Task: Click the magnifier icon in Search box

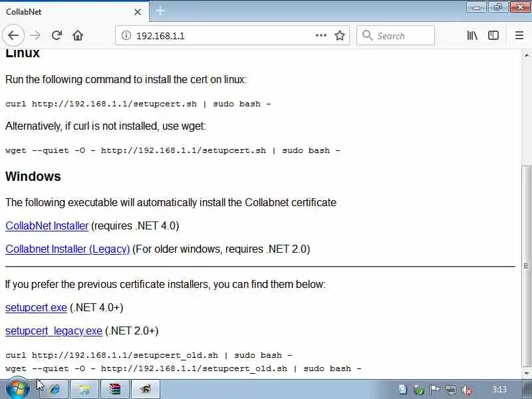Action: point(367,35)
